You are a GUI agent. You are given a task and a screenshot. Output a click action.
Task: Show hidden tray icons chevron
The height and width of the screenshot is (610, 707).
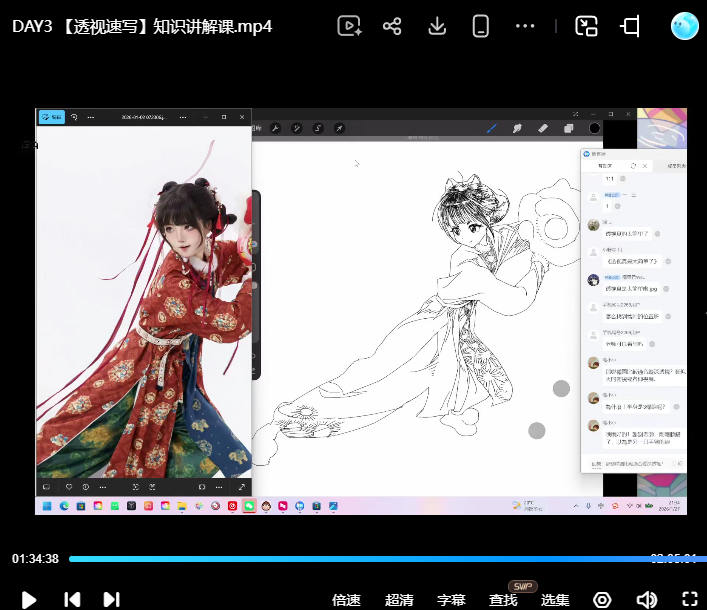(576, 506)
